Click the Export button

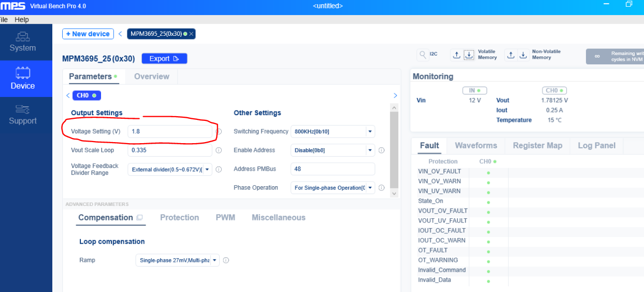tap(164, 59)
